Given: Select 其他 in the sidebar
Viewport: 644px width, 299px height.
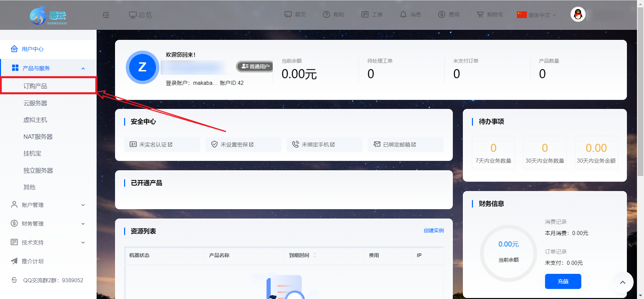Looking at the screenshot, I should 30,187.
